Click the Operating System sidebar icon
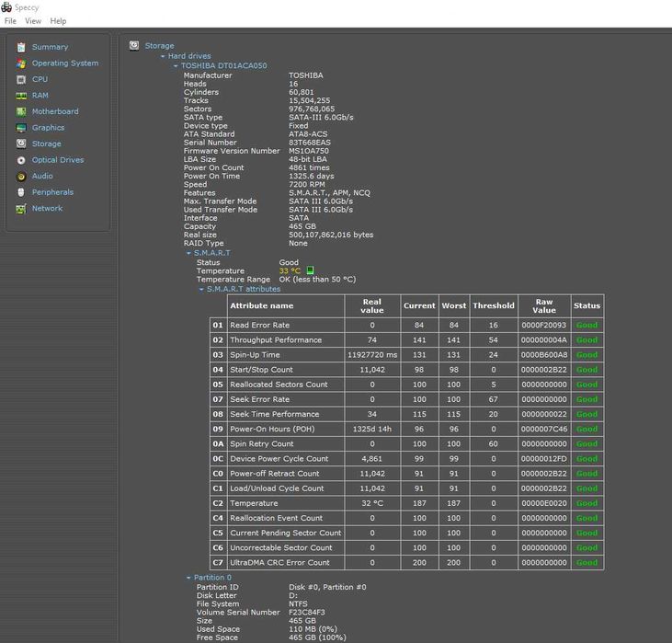672x643 pixels. [21, 63]
